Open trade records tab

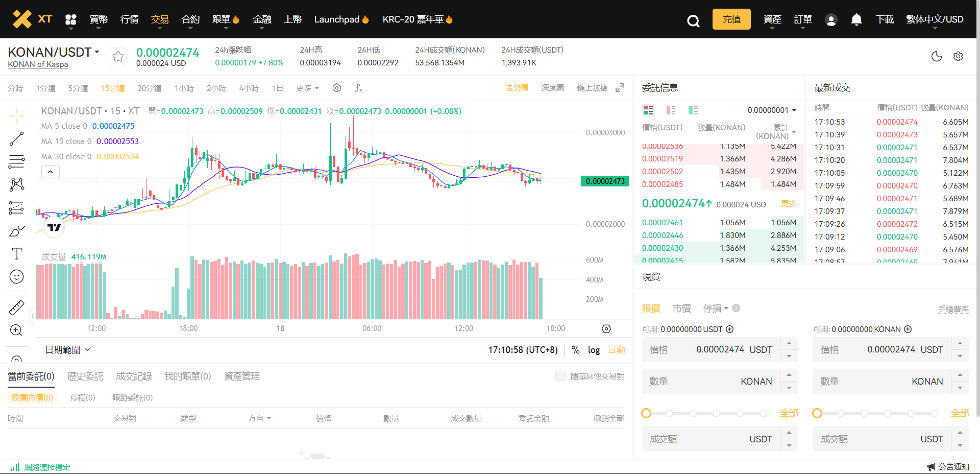tap(134, 376)
